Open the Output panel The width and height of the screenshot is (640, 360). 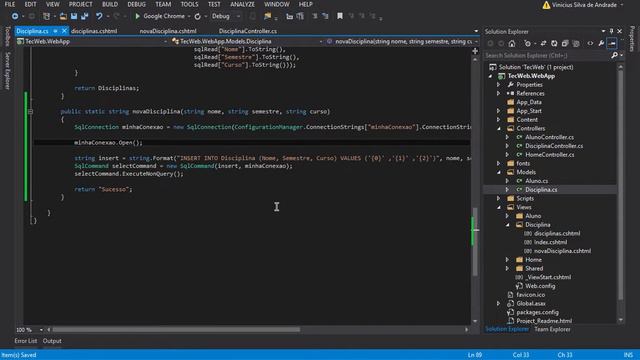point(52,341)
